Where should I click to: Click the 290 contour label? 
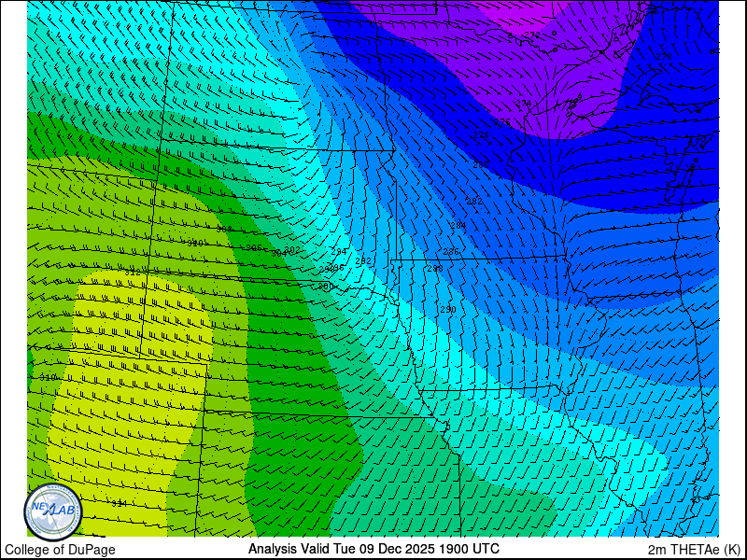pos(448,310)
